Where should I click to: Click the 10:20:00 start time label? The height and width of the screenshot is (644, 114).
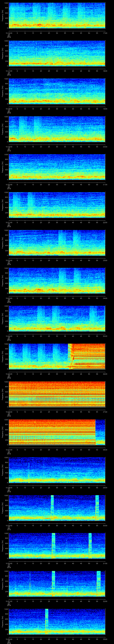[9, 184]
